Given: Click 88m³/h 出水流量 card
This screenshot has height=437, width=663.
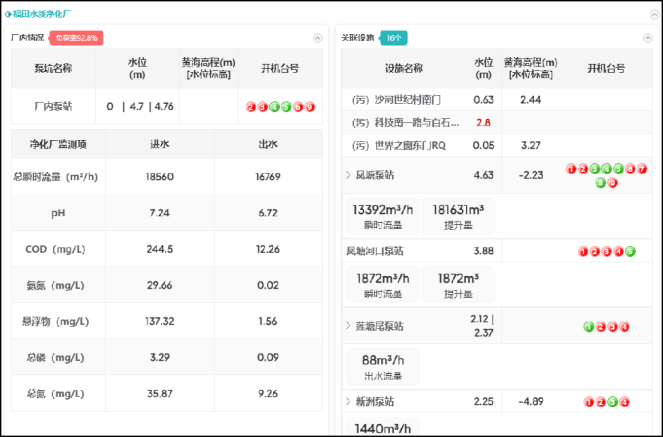Looking at the screenshot, I should tap(383, 366).
